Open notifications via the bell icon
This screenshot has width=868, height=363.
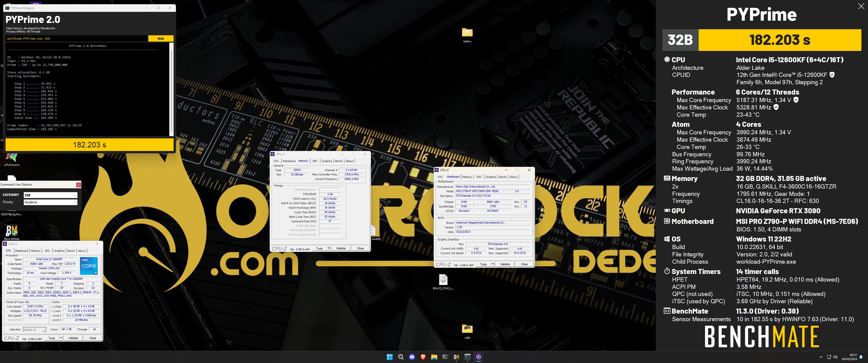(861, 357)
